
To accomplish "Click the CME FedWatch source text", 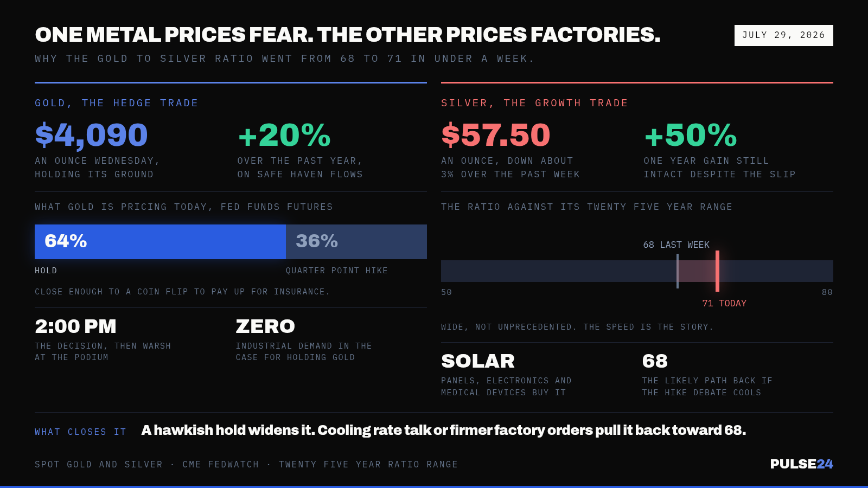I will tap(221, 465).
